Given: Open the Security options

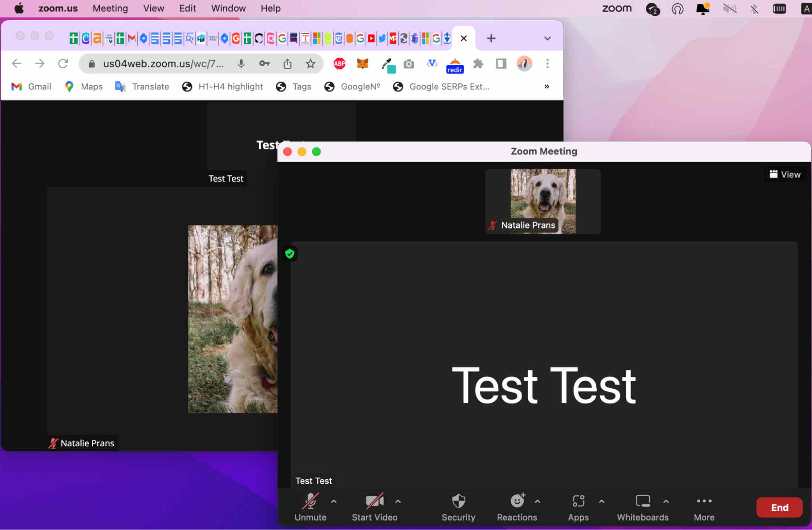Looking at the screenshot, I should [x=458, y=507].
